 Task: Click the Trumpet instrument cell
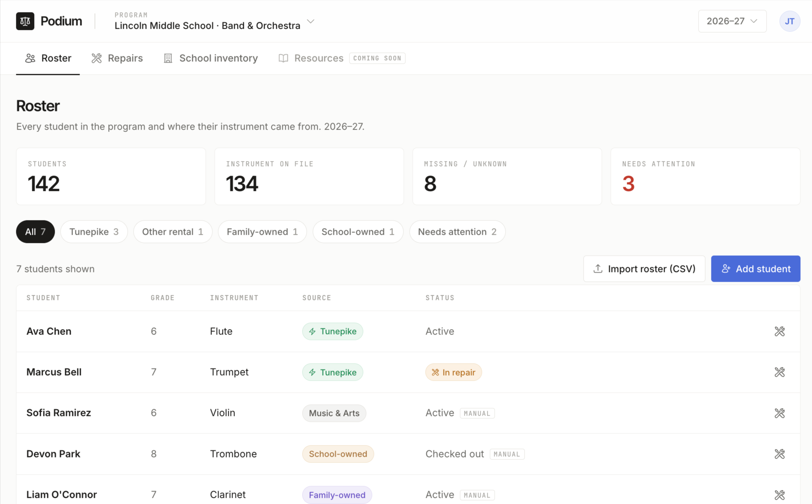[229, 372]
